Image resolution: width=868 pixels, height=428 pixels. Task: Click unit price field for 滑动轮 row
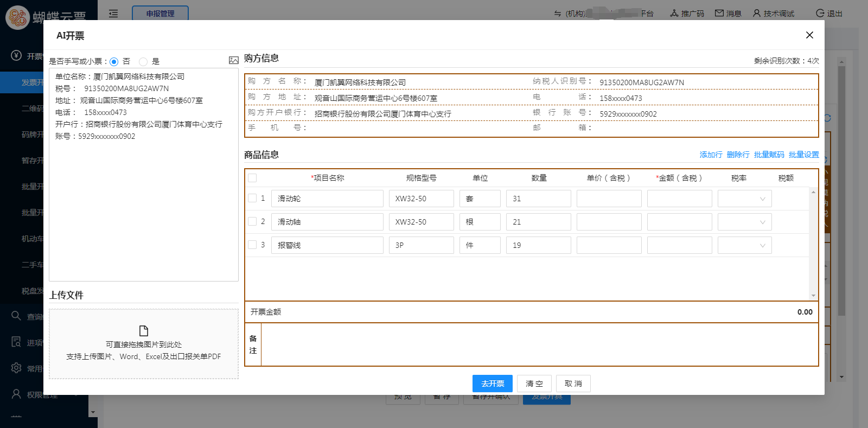pos(609,199)
